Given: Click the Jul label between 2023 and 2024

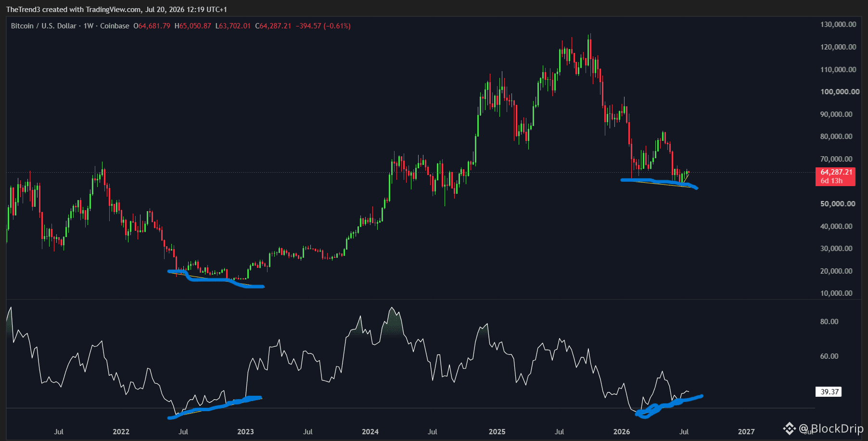Looking at the screenshot, I should [x=308, y=432].
